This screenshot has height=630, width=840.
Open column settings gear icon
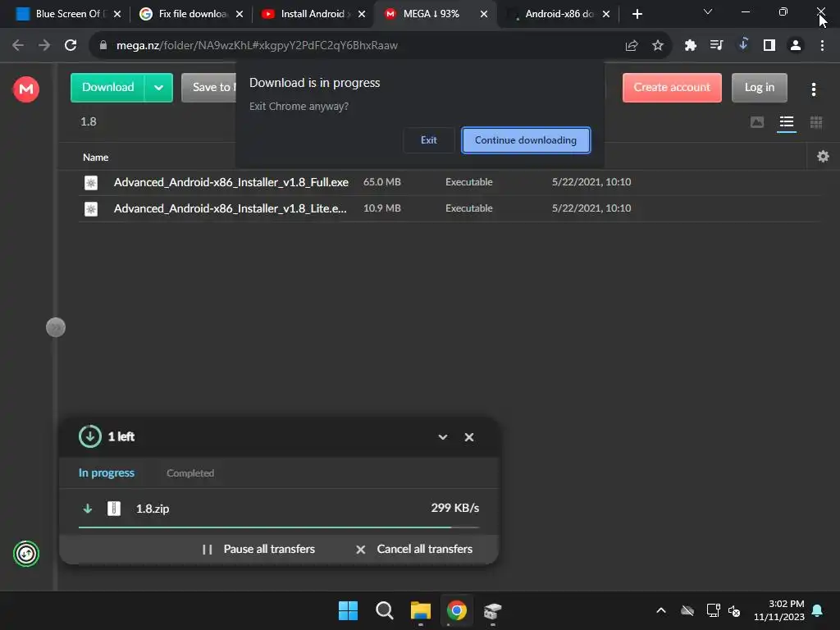coord(823,157)
